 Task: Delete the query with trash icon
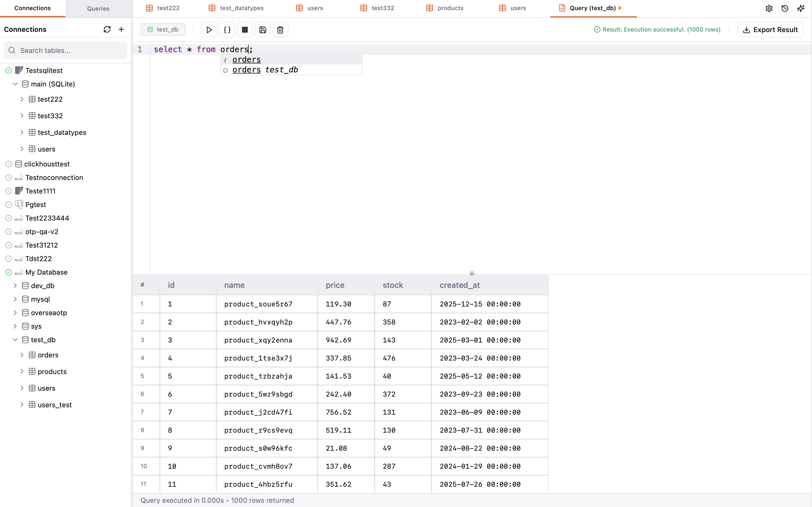point(280,30)
